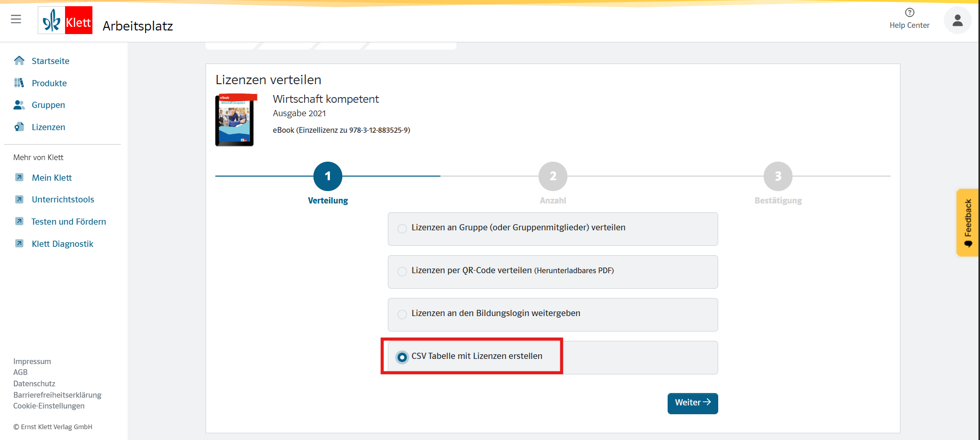The width and height of the screenshot is (980, 440).
Task: Click the Arbeitsplatz header title
Action: coord(138,26)
